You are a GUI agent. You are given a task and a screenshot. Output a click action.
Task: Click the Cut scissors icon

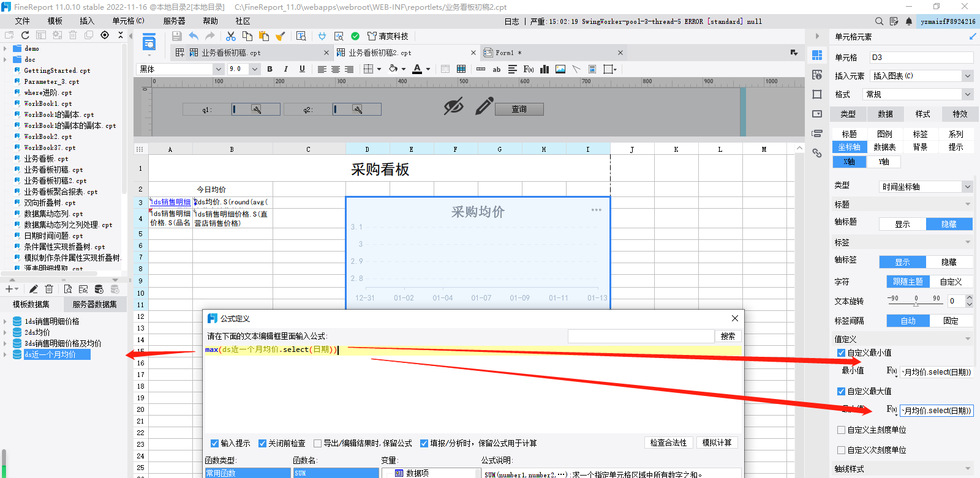coord(231,36)
